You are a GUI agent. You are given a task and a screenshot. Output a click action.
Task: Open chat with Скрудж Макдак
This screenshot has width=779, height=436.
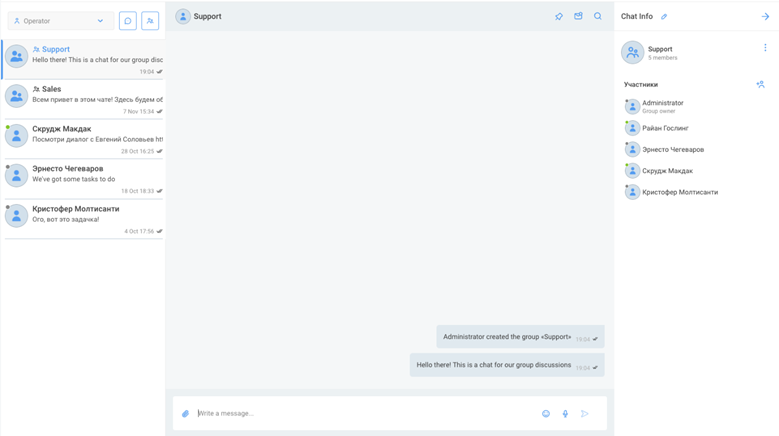click(83, 139)
